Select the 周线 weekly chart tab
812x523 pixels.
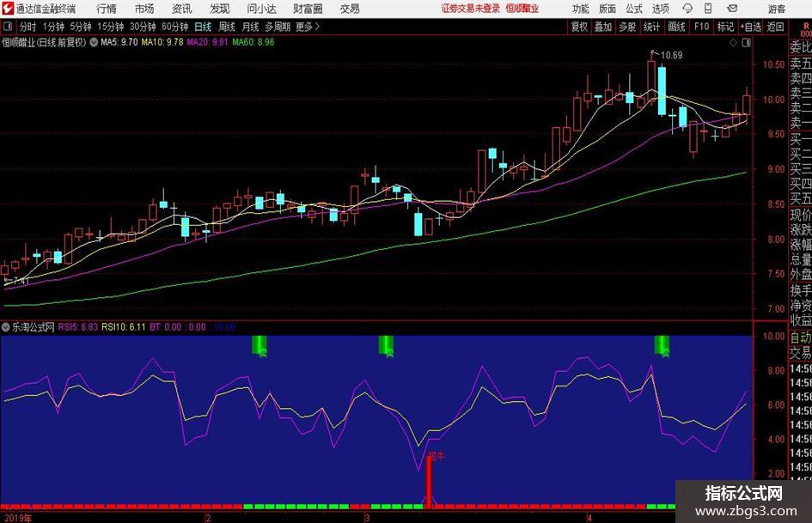click(227, 27)
